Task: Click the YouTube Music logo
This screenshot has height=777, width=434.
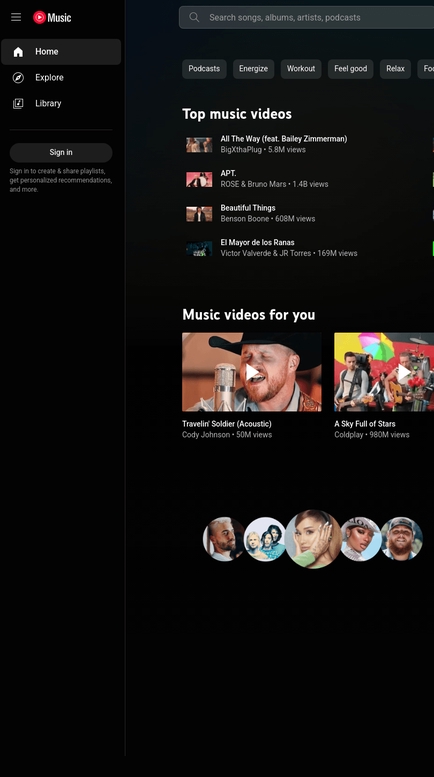Action: coord(52,17)
